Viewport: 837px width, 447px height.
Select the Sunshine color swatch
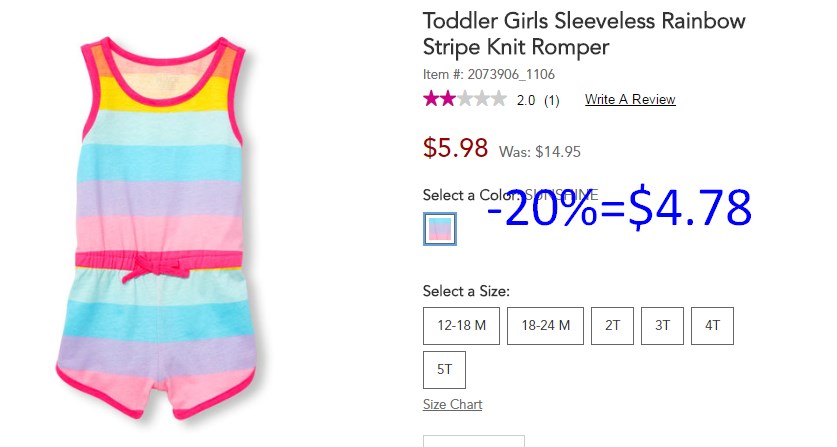point(440,229)
